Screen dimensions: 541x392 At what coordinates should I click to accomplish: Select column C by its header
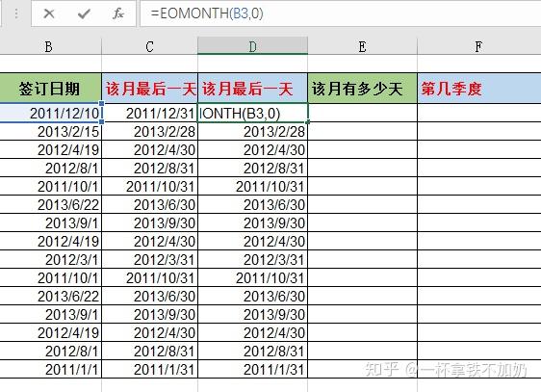coord(149,46)
